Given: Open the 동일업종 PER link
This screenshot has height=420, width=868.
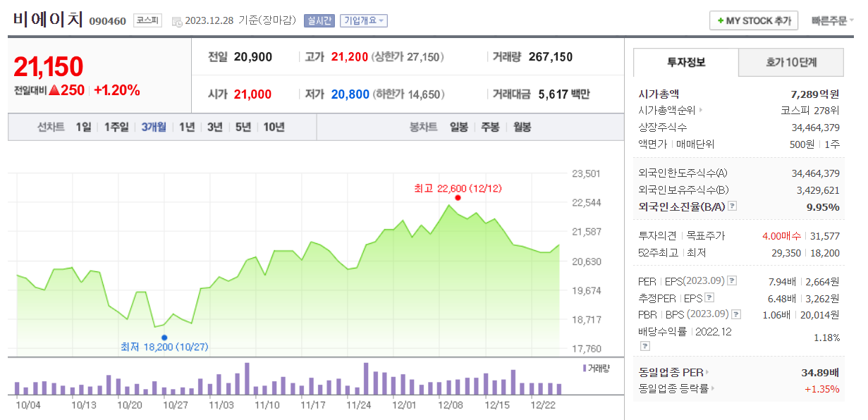Looking at the screenshot, I should [x=673, y=372].
